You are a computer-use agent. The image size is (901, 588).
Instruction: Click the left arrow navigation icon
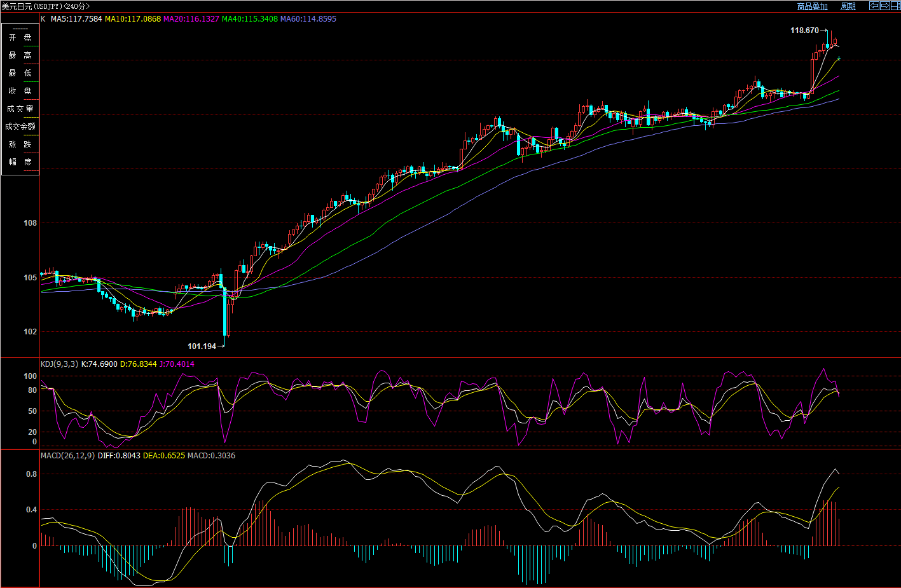[874, 6]
